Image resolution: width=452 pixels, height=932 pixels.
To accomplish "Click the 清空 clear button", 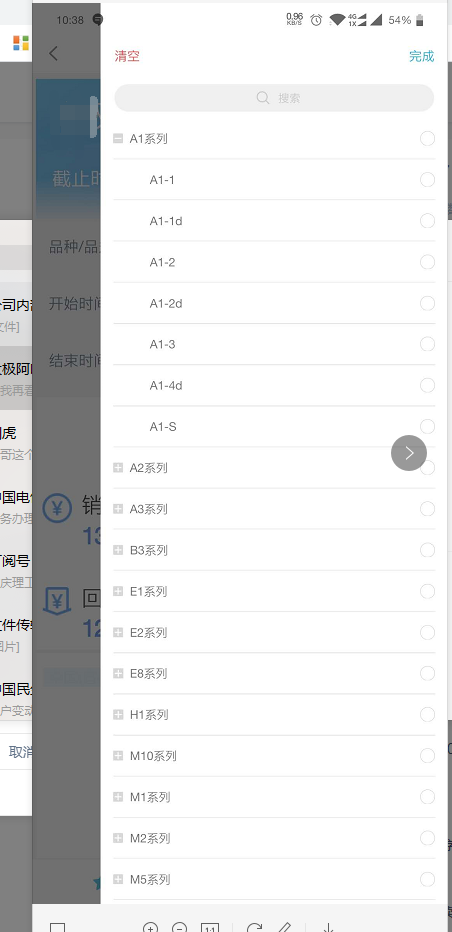I will point(127,56).
